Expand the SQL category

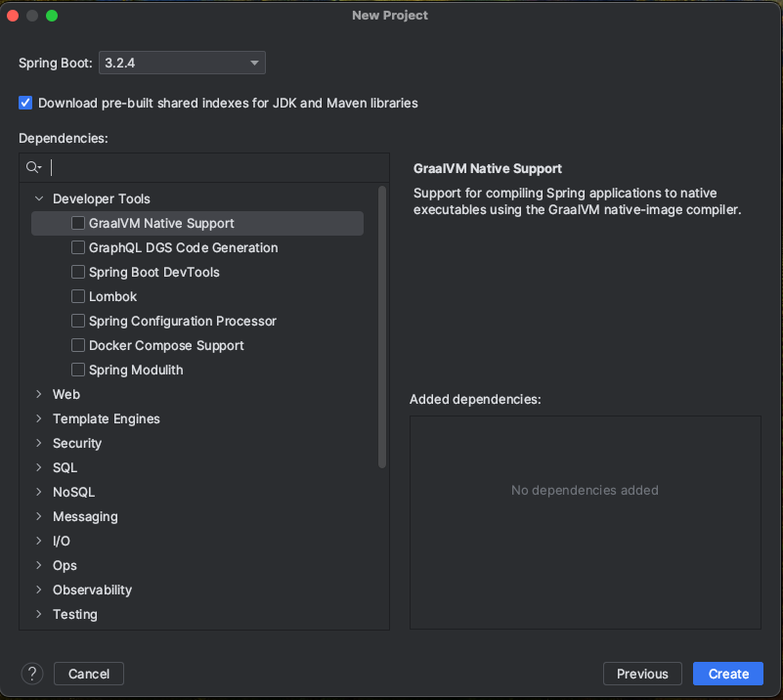point(39,468)
